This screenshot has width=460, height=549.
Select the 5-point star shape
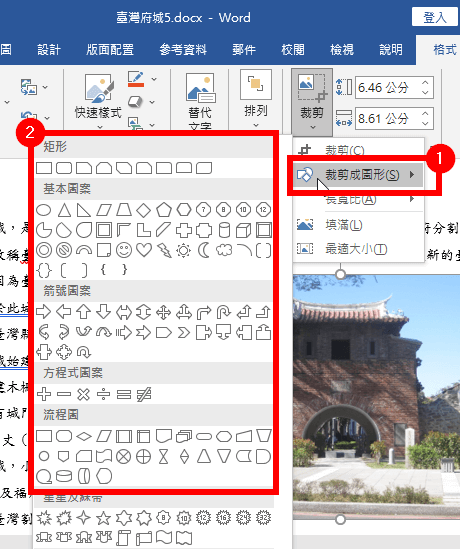click(x=104, y=517)
